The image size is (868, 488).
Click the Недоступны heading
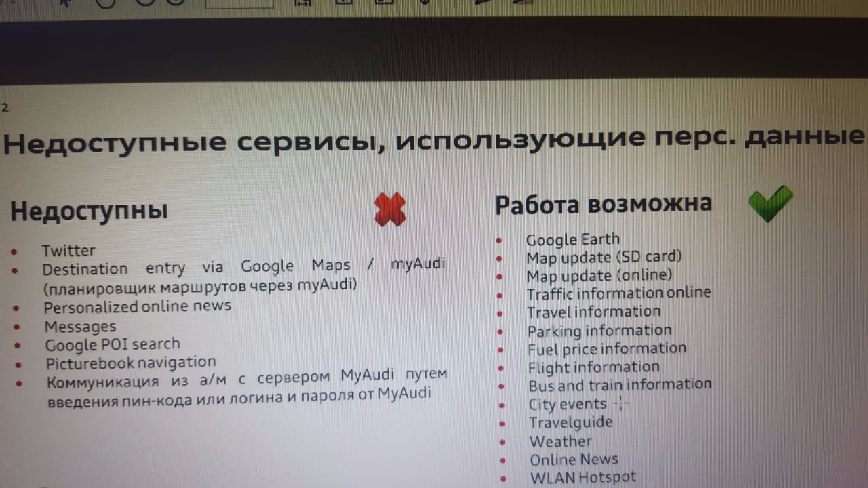tap(89, 211)
